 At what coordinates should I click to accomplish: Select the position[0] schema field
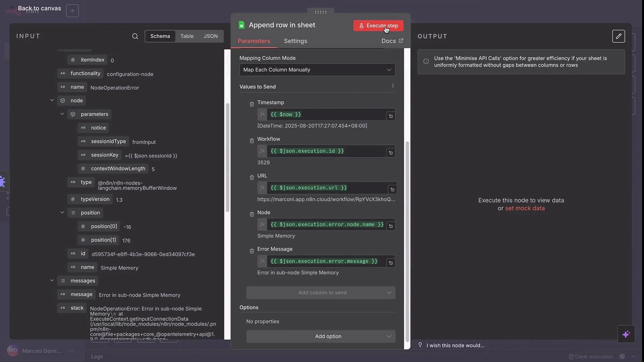pyautogui.click(x=99, y=226)
